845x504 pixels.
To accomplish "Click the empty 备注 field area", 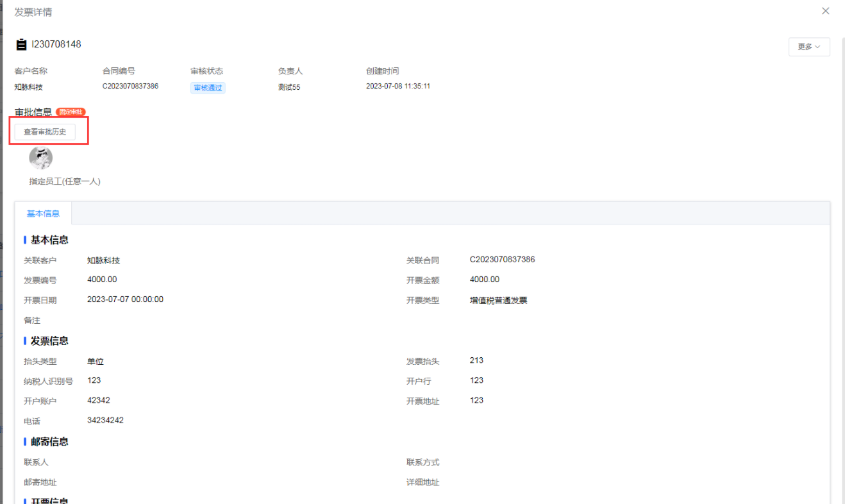I will [x=128, y=319].
